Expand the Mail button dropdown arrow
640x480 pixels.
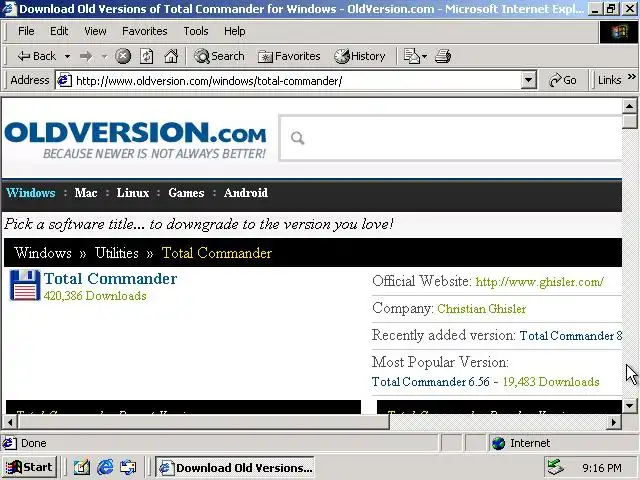pos(424,56)
